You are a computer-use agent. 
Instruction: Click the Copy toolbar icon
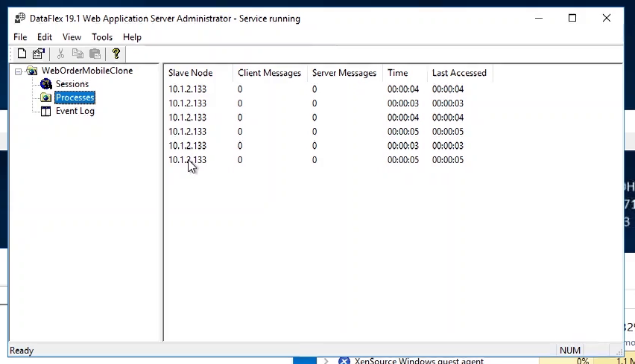(78, 54)
